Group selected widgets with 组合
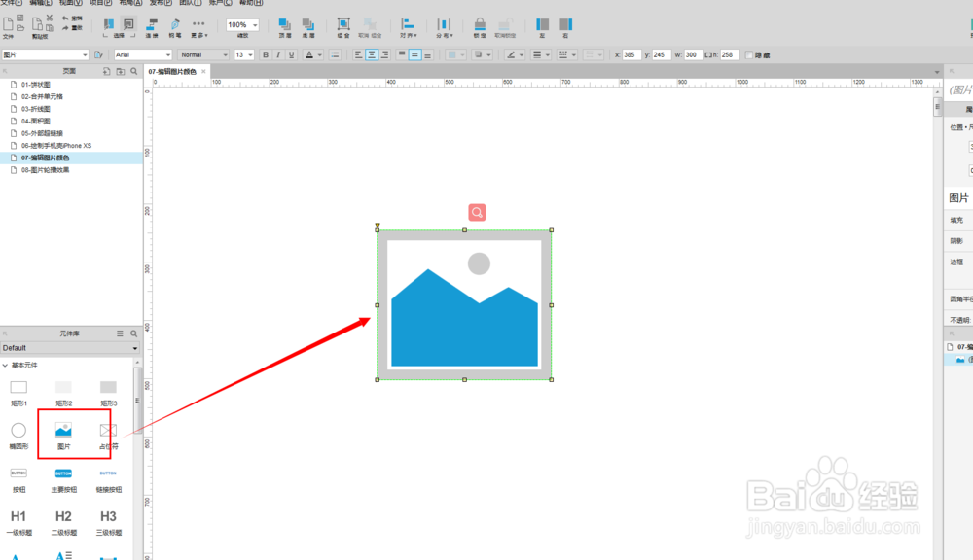 pos(343,27)
